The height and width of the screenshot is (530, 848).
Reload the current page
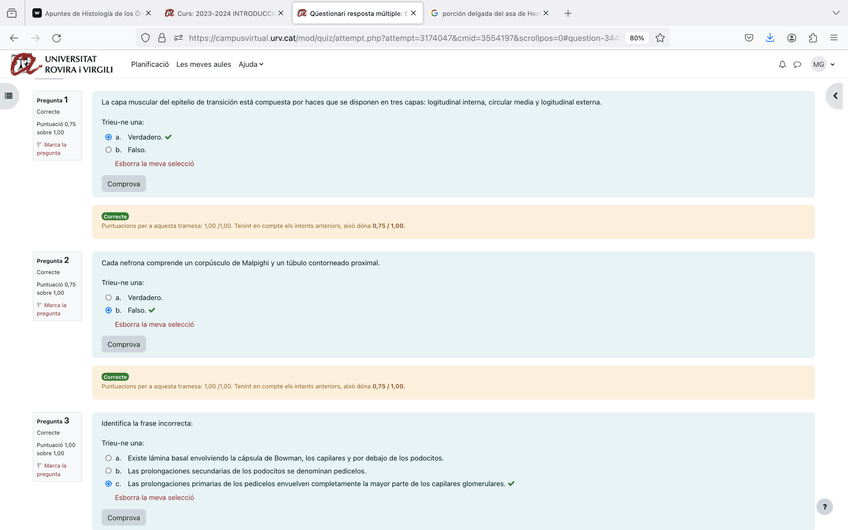click(56, 38)
